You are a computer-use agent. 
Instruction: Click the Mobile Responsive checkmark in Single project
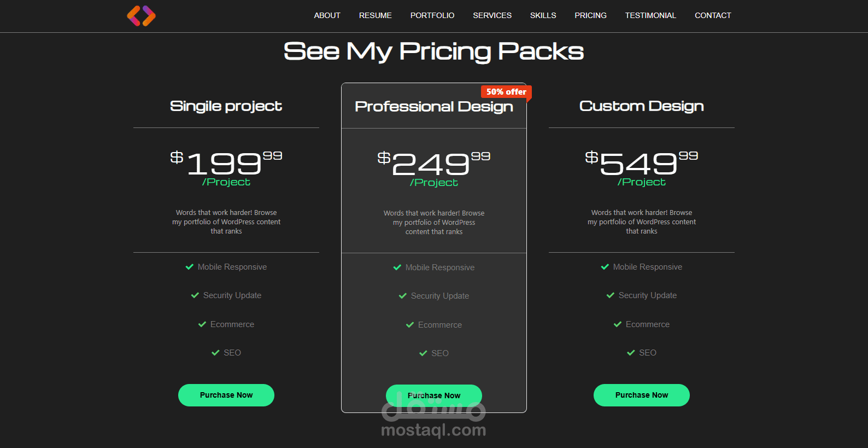(190, 267)
